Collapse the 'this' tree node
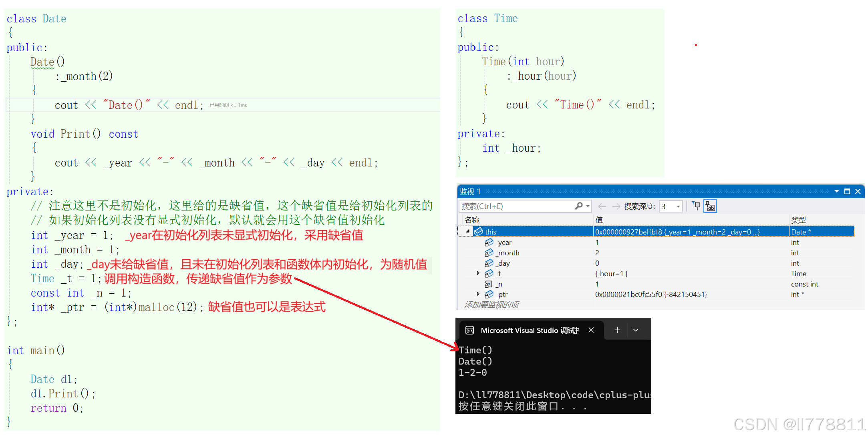The width and height of the screenshot is (868, 439). (467, 231)
